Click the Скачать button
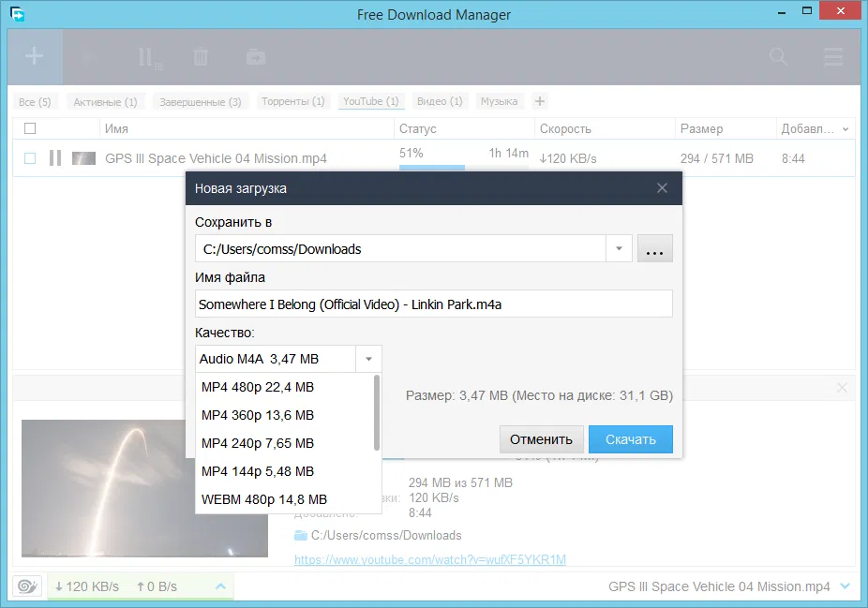Image resolution: width=868 pixels, height=608 pixels. click(631, 439)
